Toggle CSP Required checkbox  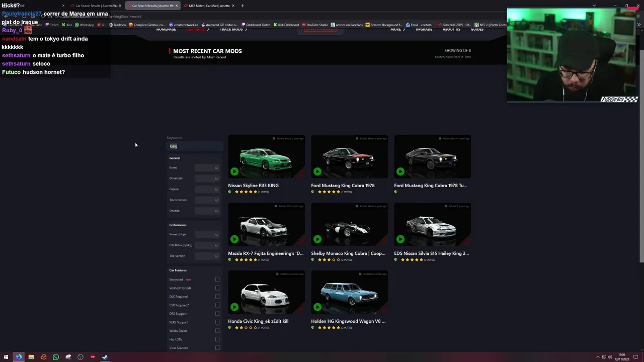[217, 305]
